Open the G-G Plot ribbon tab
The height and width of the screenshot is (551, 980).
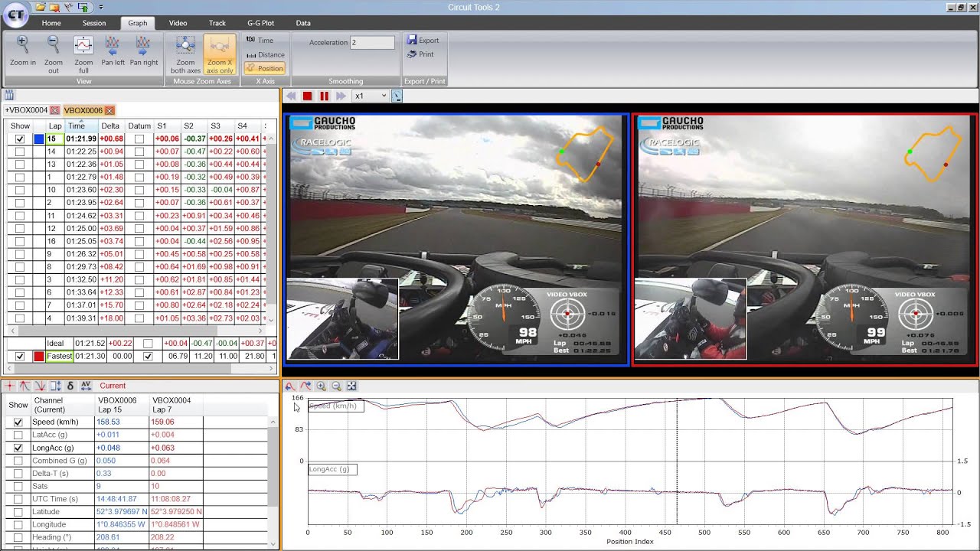(x=260, y=23)
